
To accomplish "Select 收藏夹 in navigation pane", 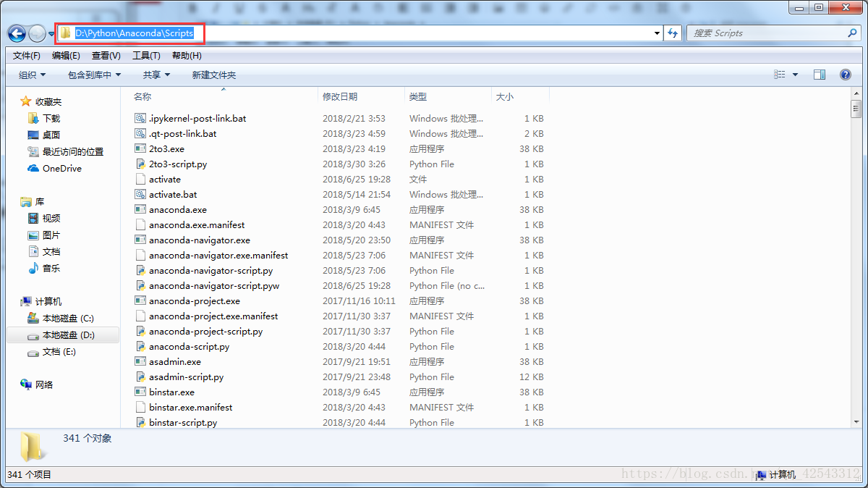I will 48,102.
